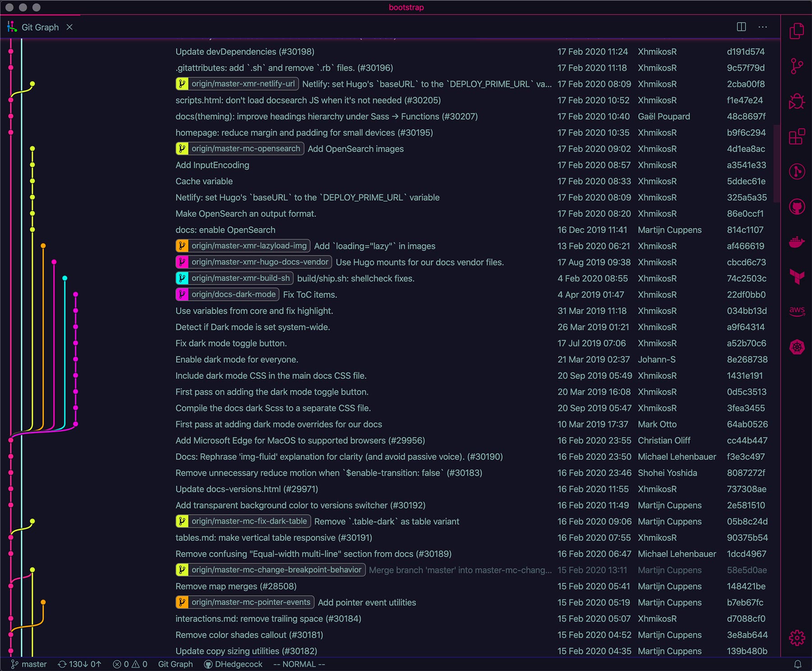Split the editor to the right
Screen dimensions: 812x671
pos(741,27)
